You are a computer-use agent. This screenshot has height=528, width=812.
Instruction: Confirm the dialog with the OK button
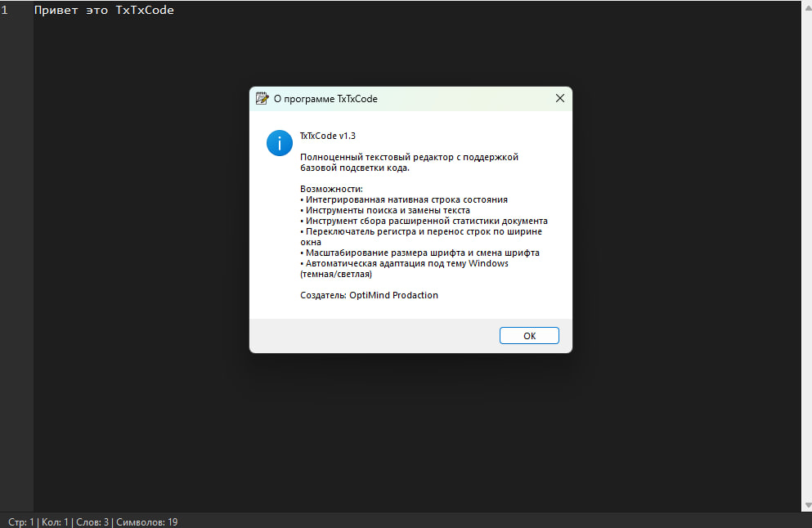coord(529,335)
